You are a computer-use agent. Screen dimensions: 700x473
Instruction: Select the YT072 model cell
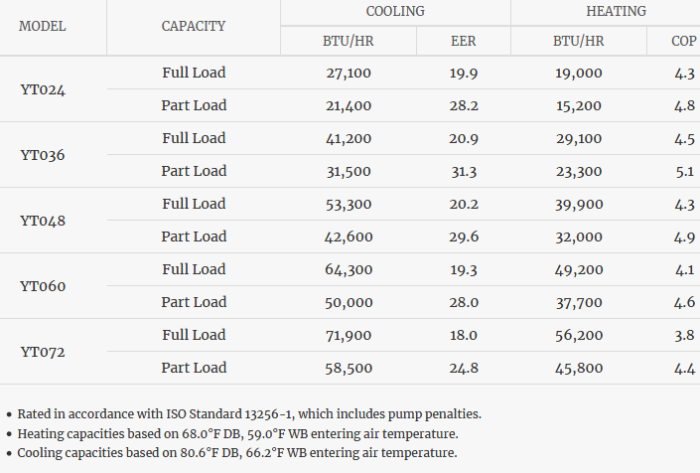(43, 352)
